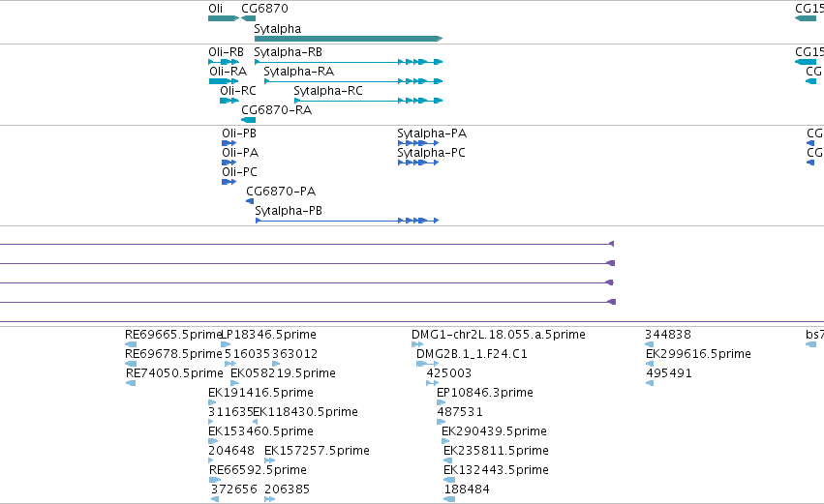Select DMG1-chr2L.18.055.a.5prime label
Image resolution: width=824 pixels, height=504 pixels.
pyautogui.click(x=499, y=335)
